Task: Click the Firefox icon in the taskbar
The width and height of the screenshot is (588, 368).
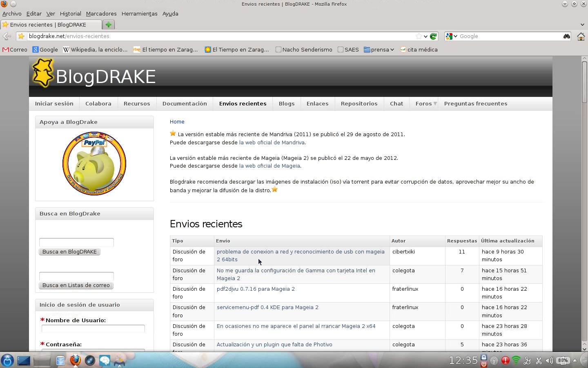Action: point(75,360)
